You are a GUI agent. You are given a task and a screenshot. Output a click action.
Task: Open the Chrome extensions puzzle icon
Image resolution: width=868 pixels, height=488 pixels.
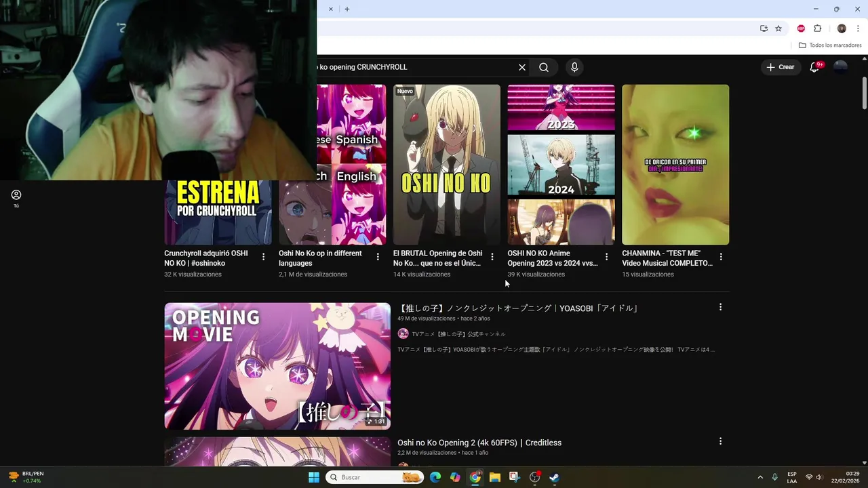click(817, 28)
